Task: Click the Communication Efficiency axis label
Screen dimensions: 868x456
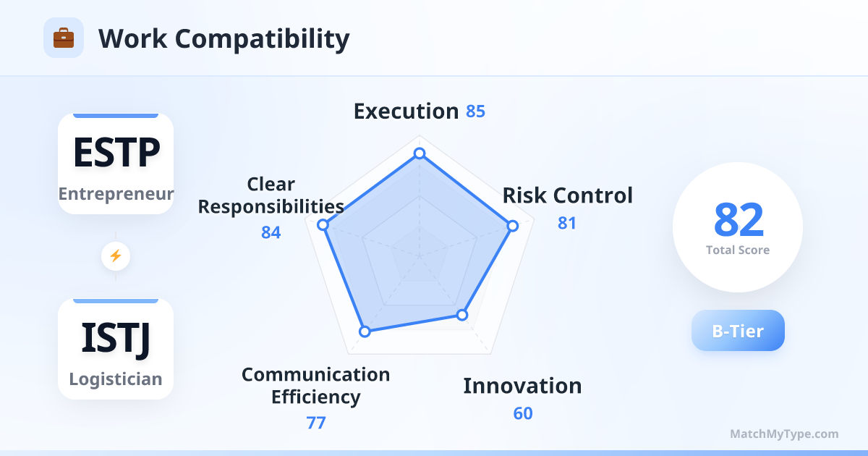Action: click(x=315, y=386)
